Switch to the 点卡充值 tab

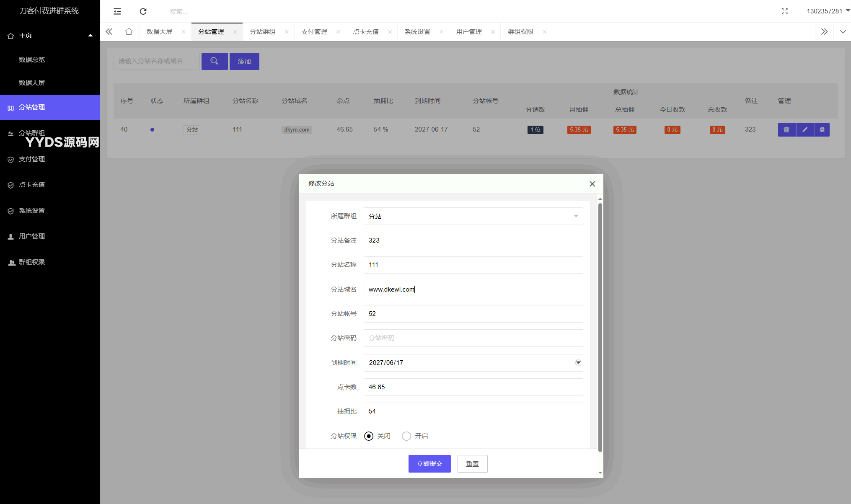367,31
